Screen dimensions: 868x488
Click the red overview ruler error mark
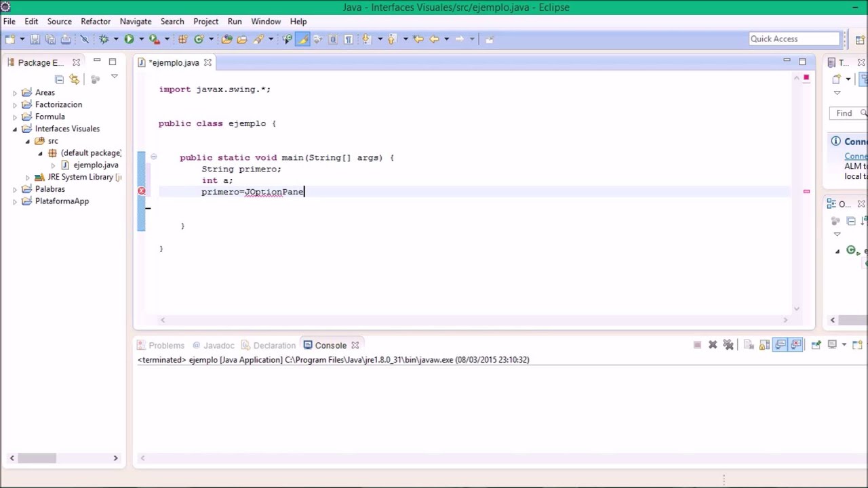coord(806,192)
